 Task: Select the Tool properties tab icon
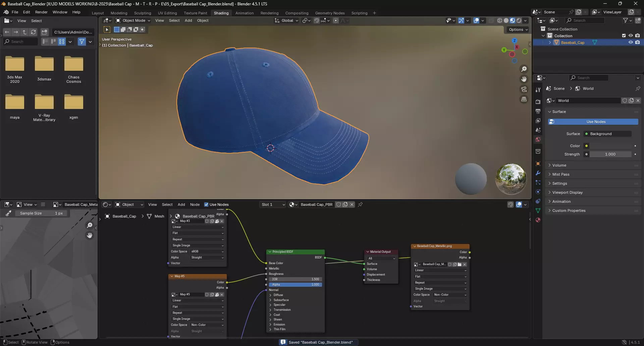click(x=538, y=90)
